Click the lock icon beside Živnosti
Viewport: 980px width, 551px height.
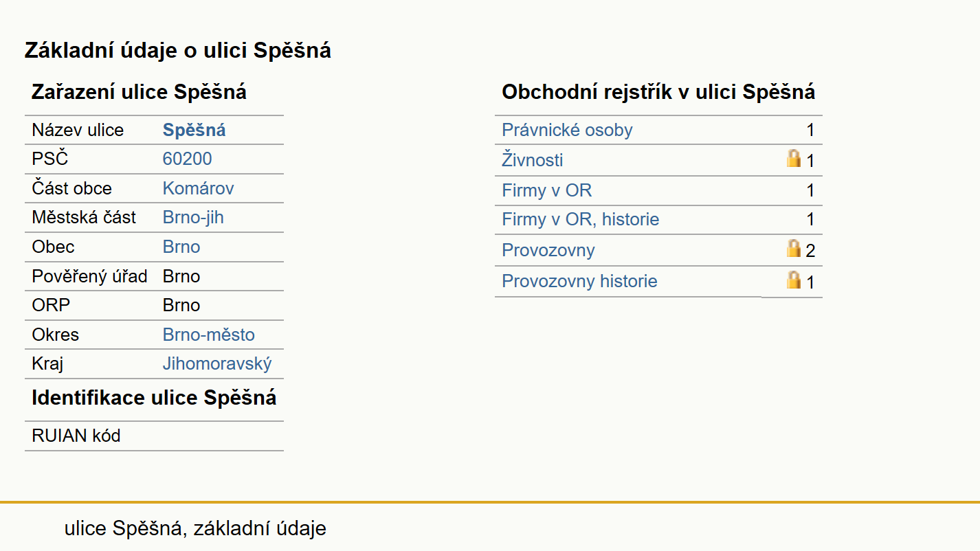794,159
